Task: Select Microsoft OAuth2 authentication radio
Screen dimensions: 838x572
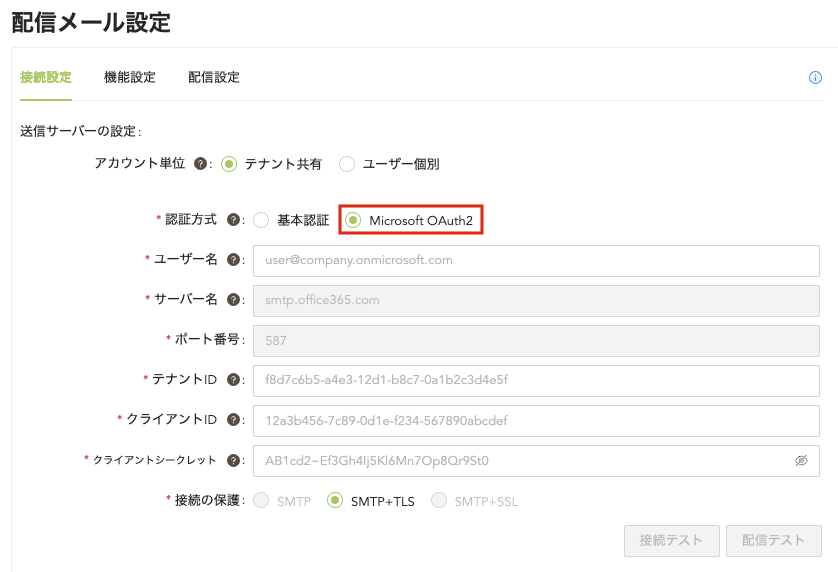Action: point(353,220)
